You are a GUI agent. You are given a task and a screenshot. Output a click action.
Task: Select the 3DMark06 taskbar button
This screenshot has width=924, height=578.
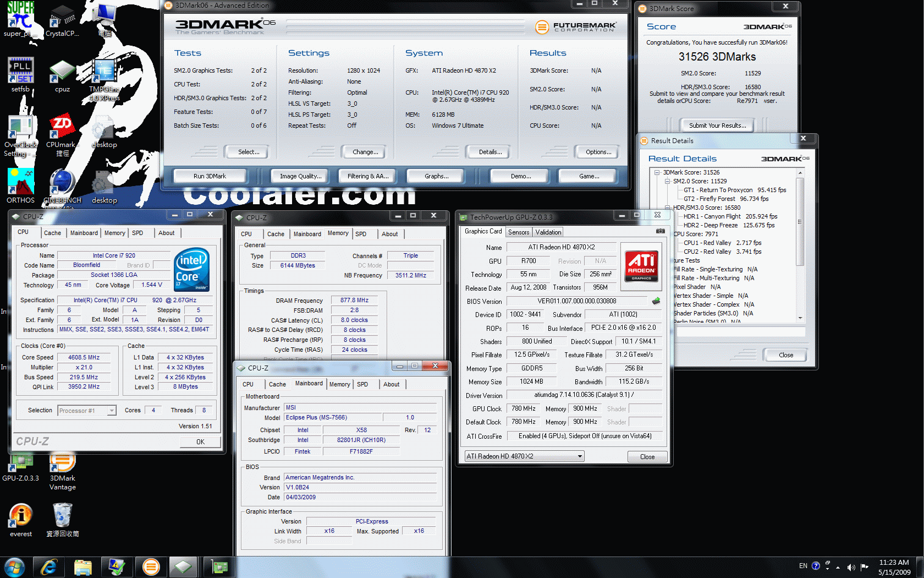pyautogui.click(x=151, y=567)
